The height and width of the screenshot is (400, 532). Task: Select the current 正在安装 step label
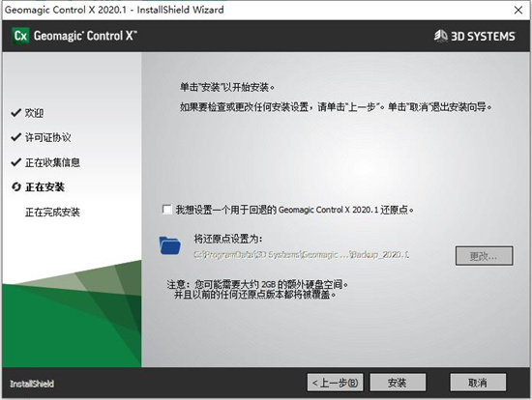(x=44, y=186)
